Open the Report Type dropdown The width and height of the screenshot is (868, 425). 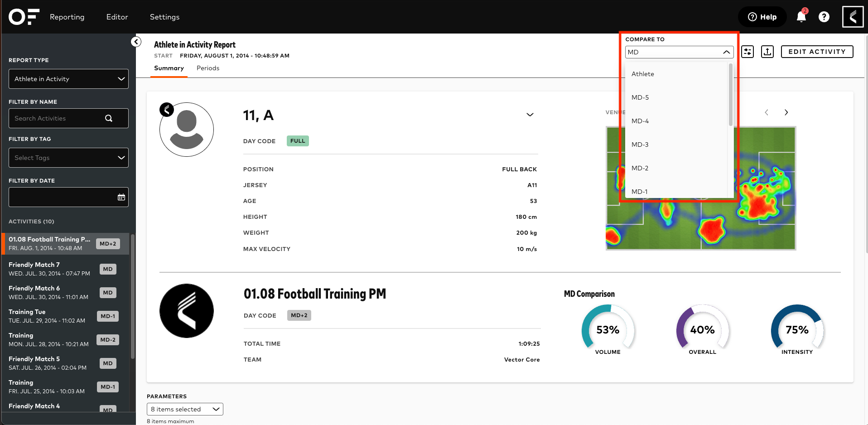pos(68,78)
